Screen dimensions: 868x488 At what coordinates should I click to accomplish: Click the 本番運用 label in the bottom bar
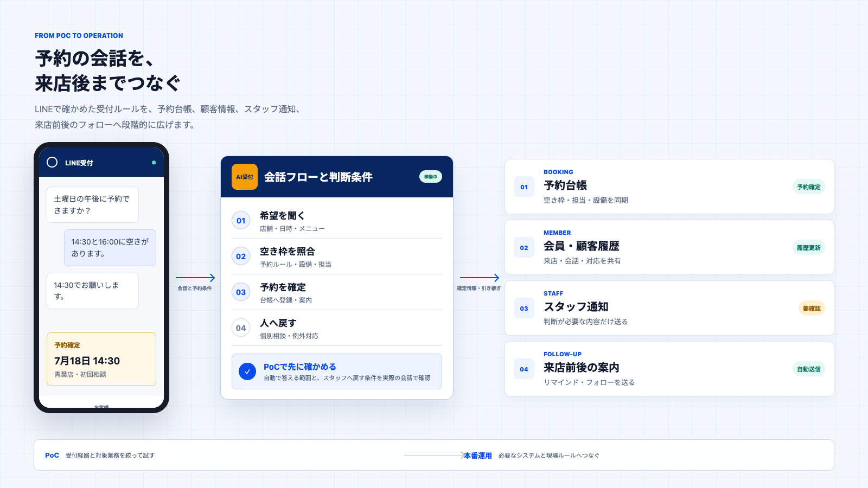[x=478, y=455]
